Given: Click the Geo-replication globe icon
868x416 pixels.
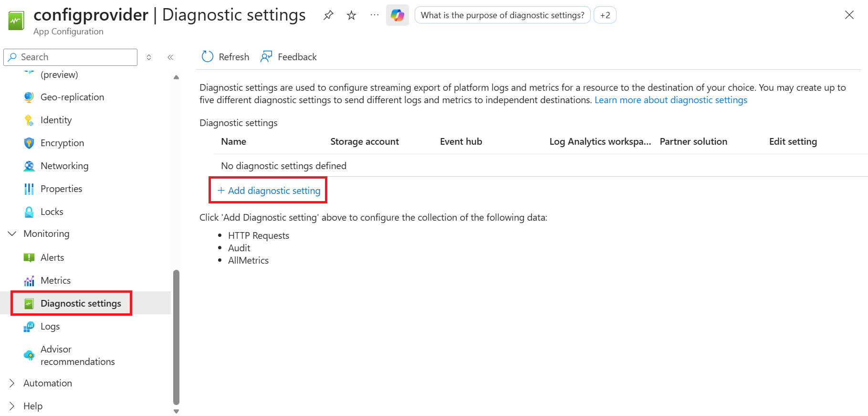Looking at the screenshot, I should point(29,97).
